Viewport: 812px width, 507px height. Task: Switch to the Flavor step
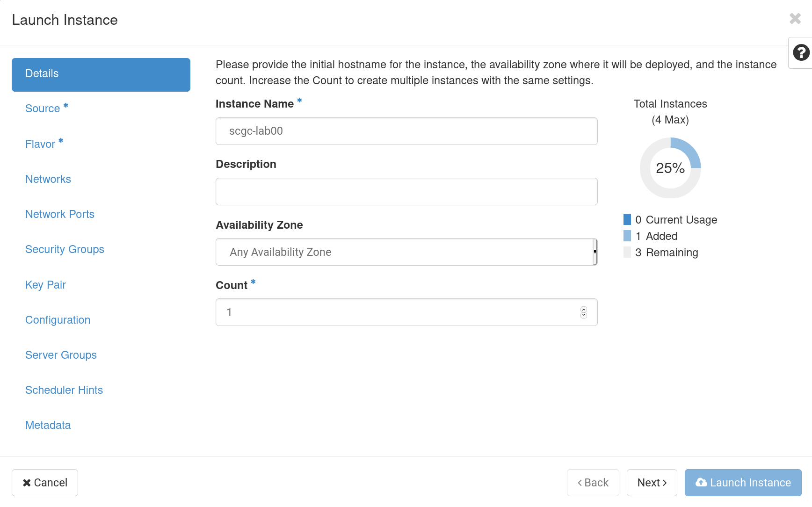point(40,144)
